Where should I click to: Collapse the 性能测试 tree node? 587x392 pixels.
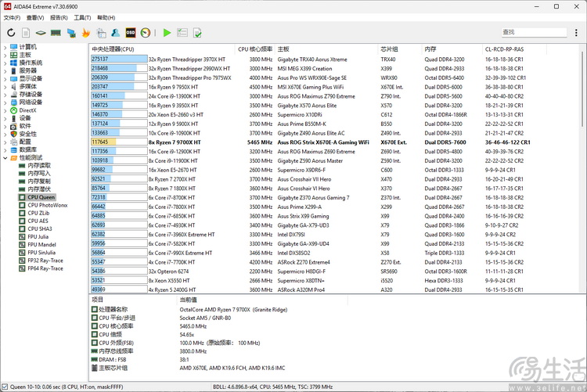(5, 157)
